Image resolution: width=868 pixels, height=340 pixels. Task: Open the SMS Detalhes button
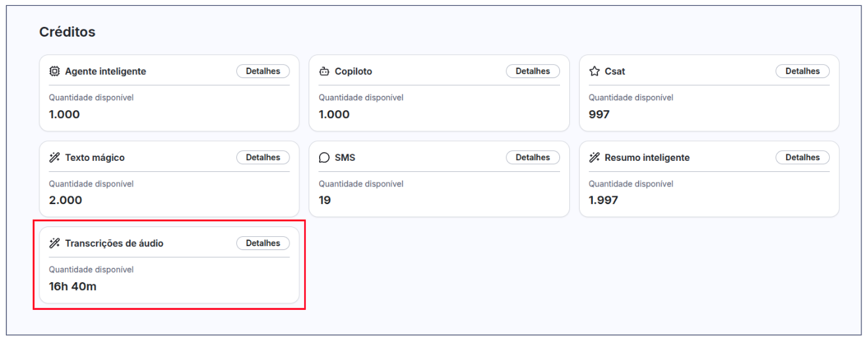click(532, 158)
